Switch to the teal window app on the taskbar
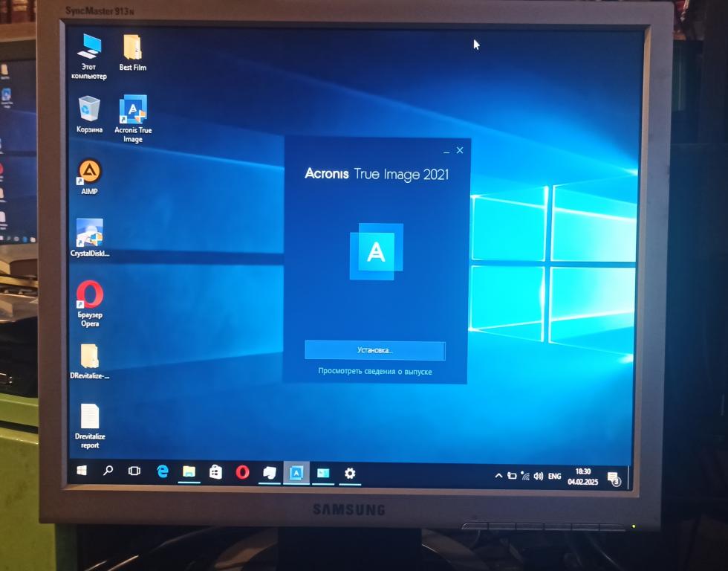This screenshot has height=571, width=728. [323, 474]
